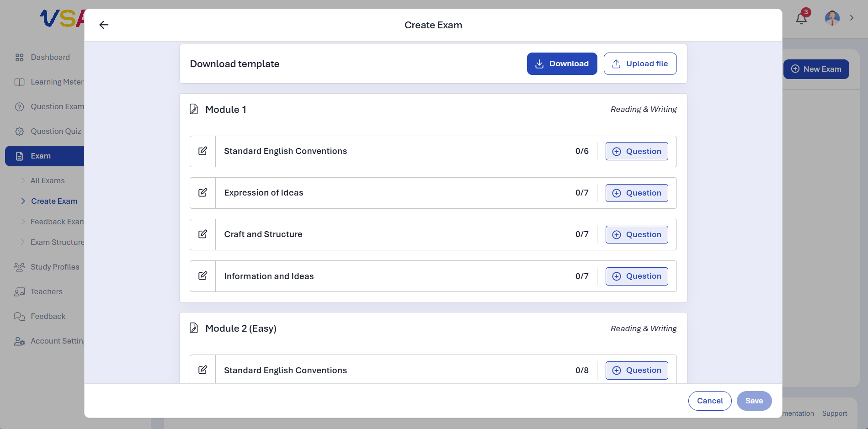Viewport: 868px width, 429px height.
Task: Click the user avatar profile picture
Action: click(832, 18)
